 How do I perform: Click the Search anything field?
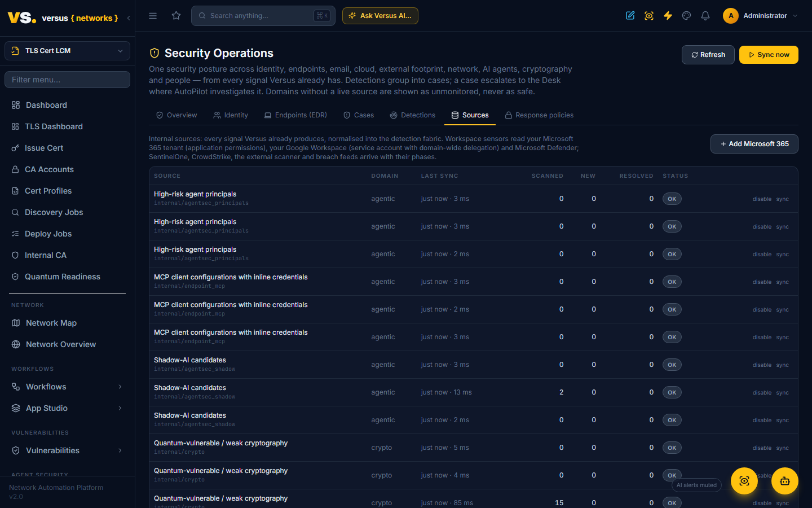pyautogui.click(x=263, y=16)
